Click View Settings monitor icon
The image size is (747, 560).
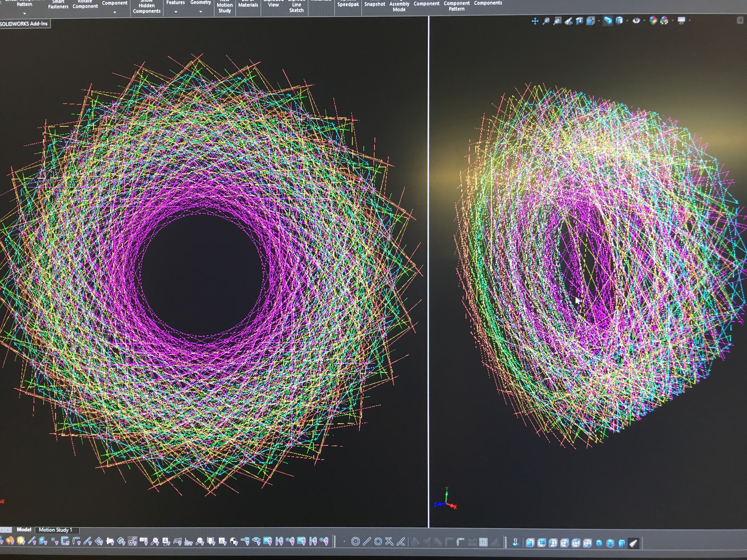681,21
